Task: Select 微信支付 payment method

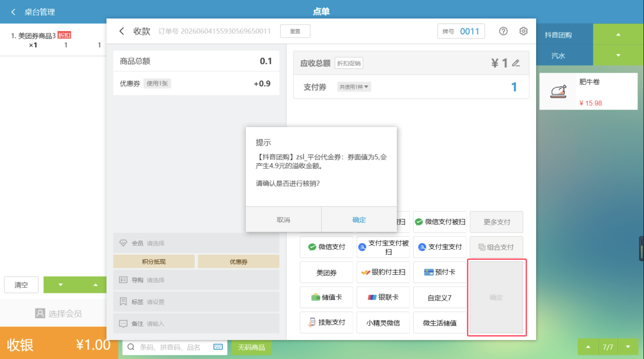Action: [x=327, y=247]
